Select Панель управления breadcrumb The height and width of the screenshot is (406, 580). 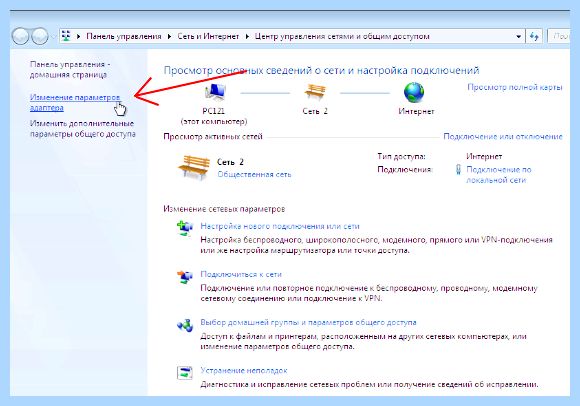coord(124,36)
